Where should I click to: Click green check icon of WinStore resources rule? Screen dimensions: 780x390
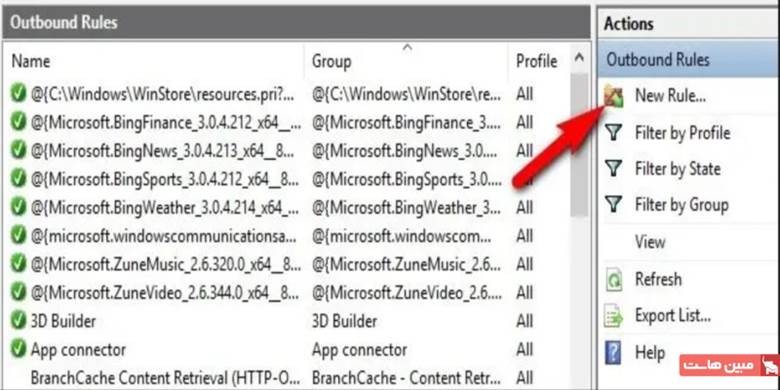click(18, 94)
